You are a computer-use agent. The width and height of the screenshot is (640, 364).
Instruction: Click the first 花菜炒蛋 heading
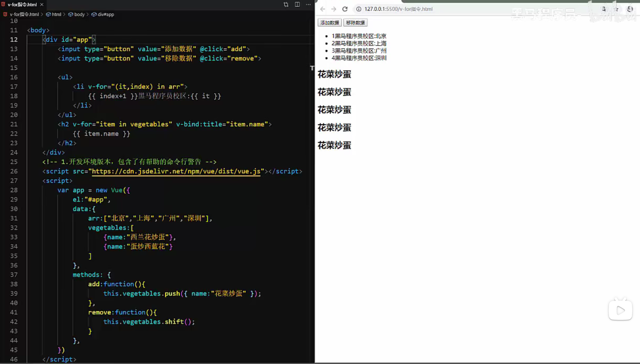[334, 74]
